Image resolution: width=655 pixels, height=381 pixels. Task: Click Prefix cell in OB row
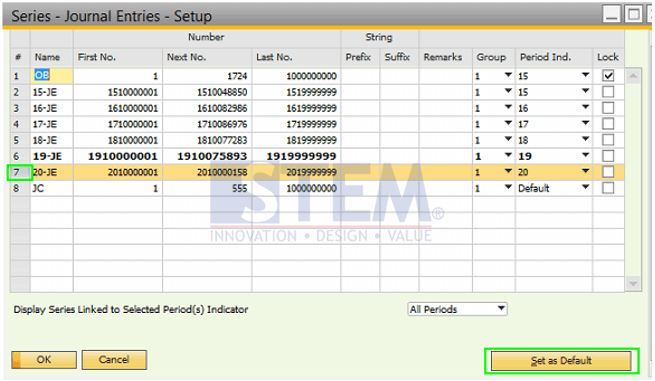tap(360, 76)
